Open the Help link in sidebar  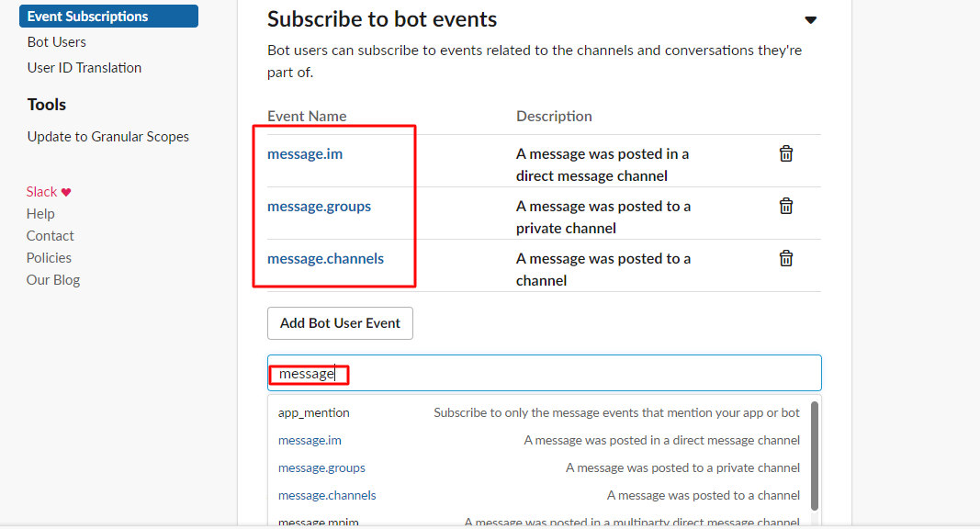pos(40,214)
